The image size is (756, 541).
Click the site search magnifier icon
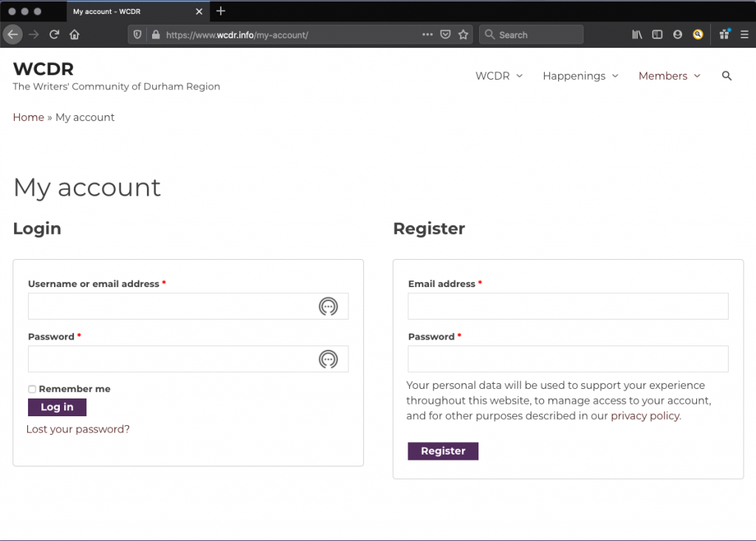(726, 76)
